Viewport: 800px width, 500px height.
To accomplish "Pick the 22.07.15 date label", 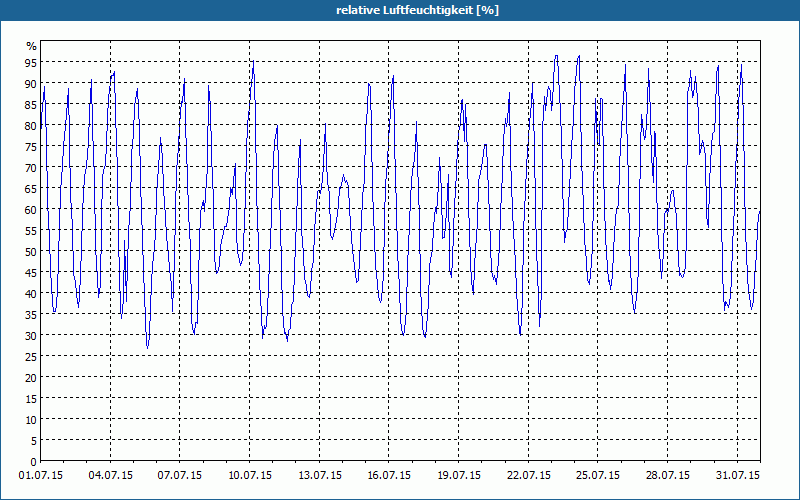I will coord(529,475).
